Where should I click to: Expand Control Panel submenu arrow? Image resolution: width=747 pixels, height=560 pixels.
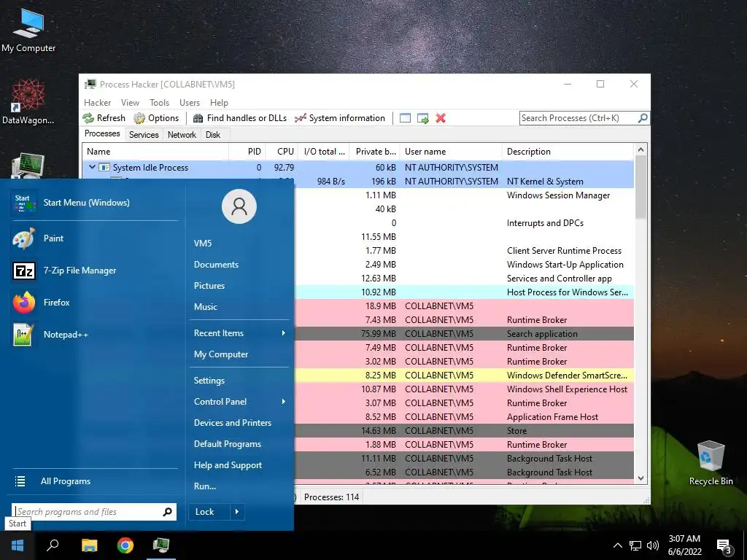click(x=284, y=402)
